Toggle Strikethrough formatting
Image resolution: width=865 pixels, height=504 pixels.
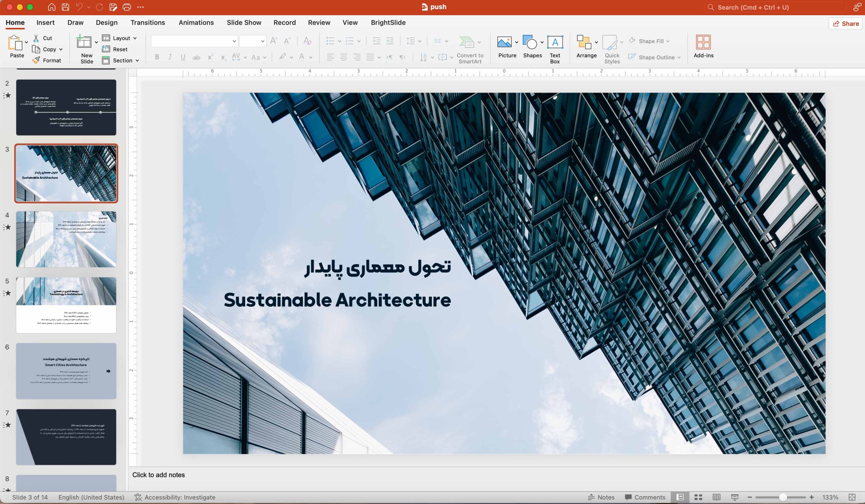click(x=196, y=57)
